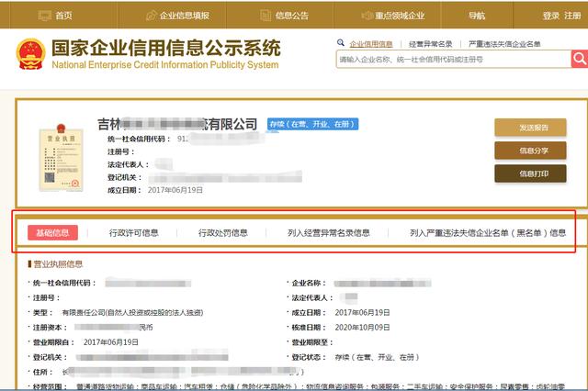588x391 pixels.
Task: Click the 营业执照信息 section heading
Action: tap(58, 264)
